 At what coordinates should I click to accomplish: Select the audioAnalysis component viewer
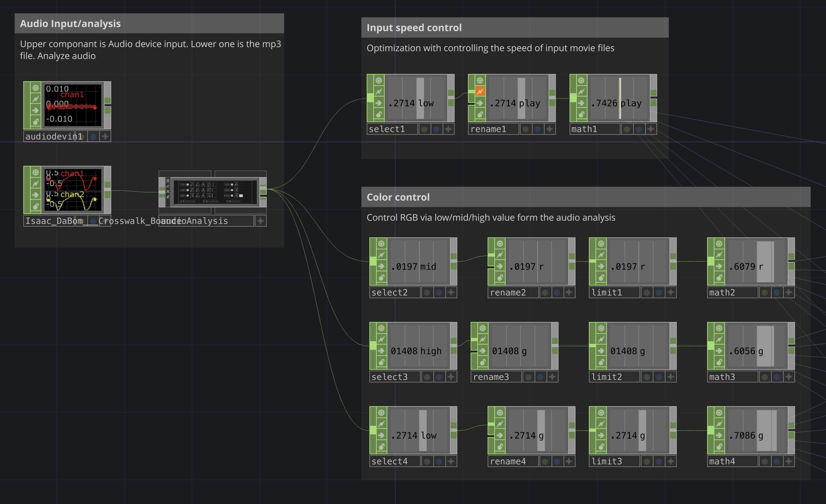[214, 192]
